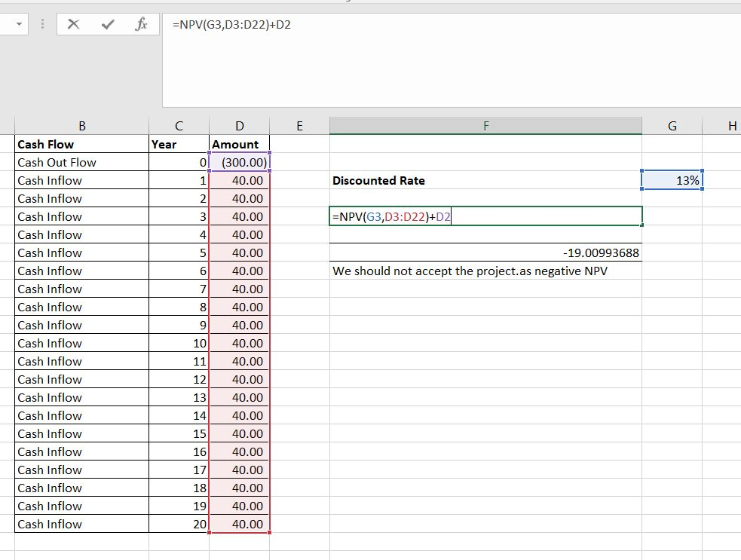Click the Year 20 cell
This screenshot has width=741, height=560.
click(x=179, y=525)
